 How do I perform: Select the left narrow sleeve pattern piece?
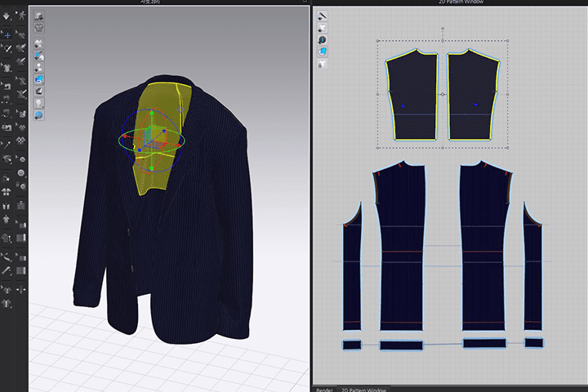pyautogui.click(x=352, y=266)
